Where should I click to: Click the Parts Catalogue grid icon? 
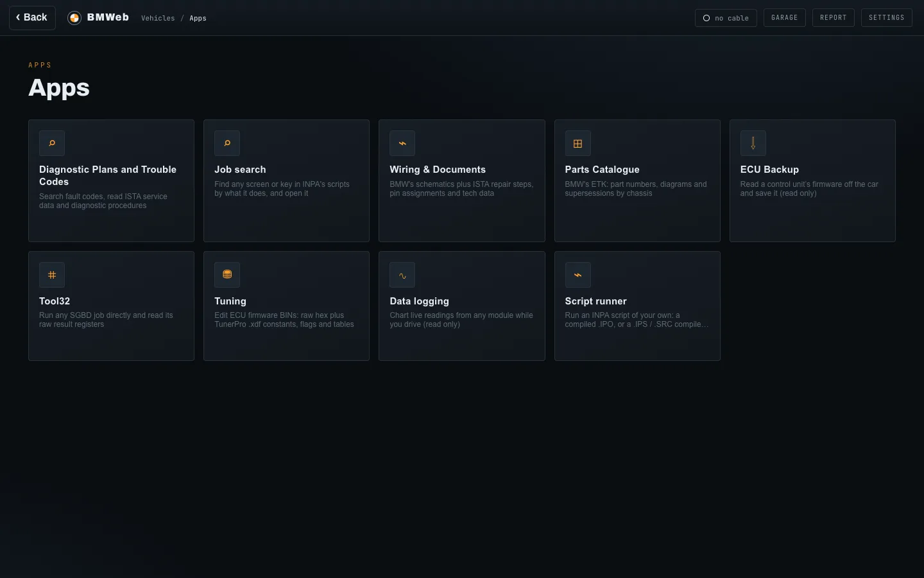(x=577, y=143)
